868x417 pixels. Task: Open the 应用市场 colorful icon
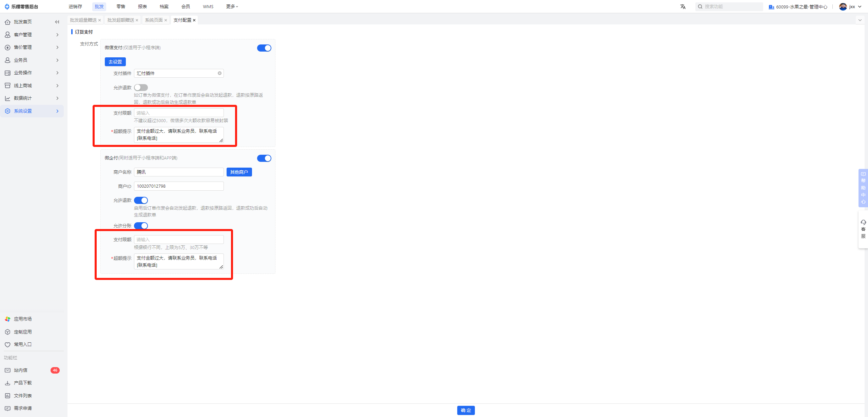(x=7, y=319)
